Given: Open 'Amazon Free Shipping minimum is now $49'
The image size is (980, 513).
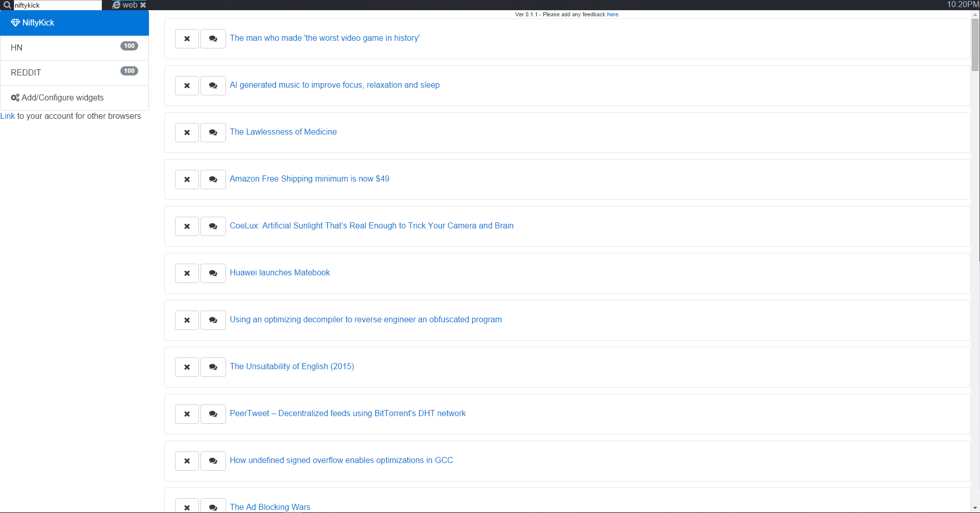Looking at the screenshot, I should 310,179.
